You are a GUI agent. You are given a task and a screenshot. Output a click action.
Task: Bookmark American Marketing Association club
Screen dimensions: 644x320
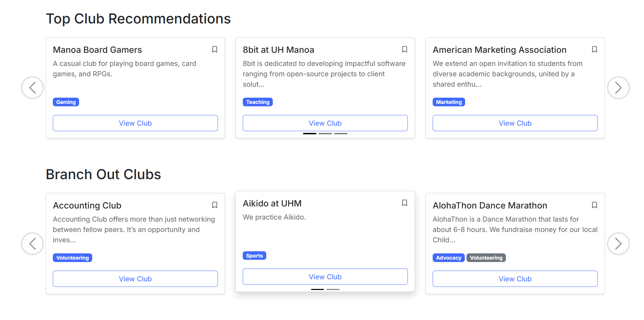[x=594, y=49]
